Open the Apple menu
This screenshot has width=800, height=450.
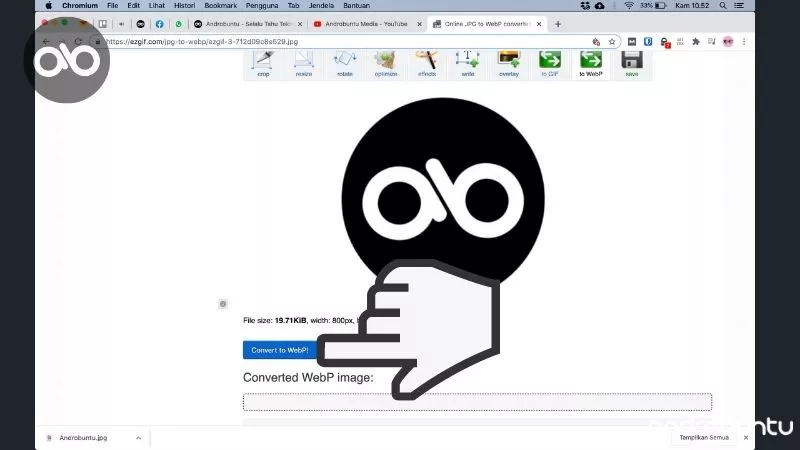48,6
